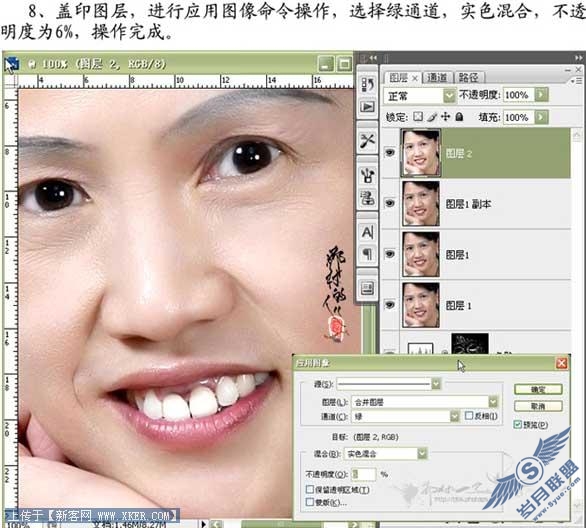Select the 图层 2 layer thumbnail
Screen dimensions: 586x528
[420, 152]
